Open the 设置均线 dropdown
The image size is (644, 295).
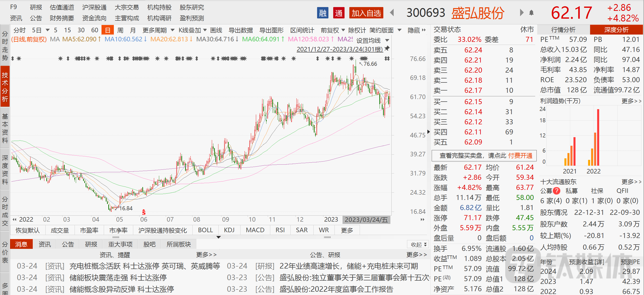coord(373,40)
